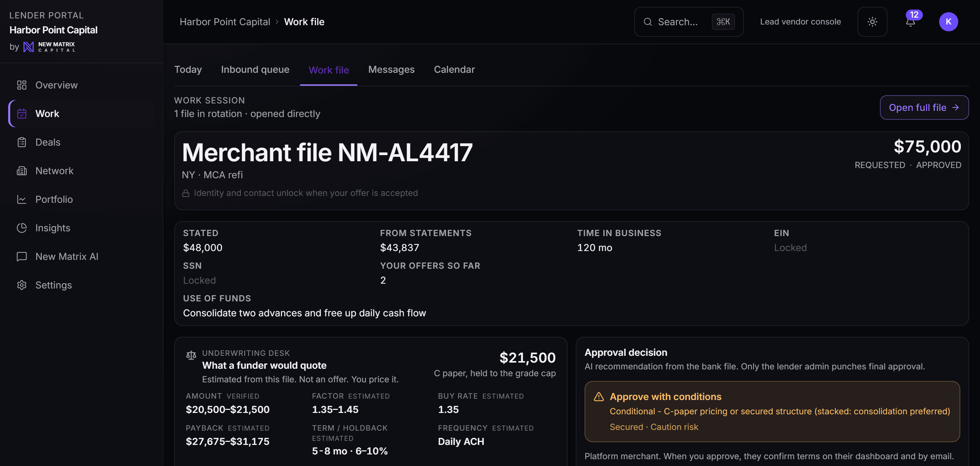This screenshot has width=980, height=466.
Task: Focus the Search input field
Action: pyautogui.click(x=689, y=22)
